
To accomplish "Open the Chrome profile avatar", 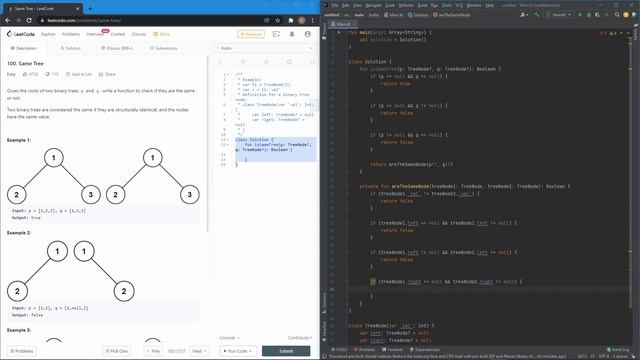I will click(x=302, y=20).
